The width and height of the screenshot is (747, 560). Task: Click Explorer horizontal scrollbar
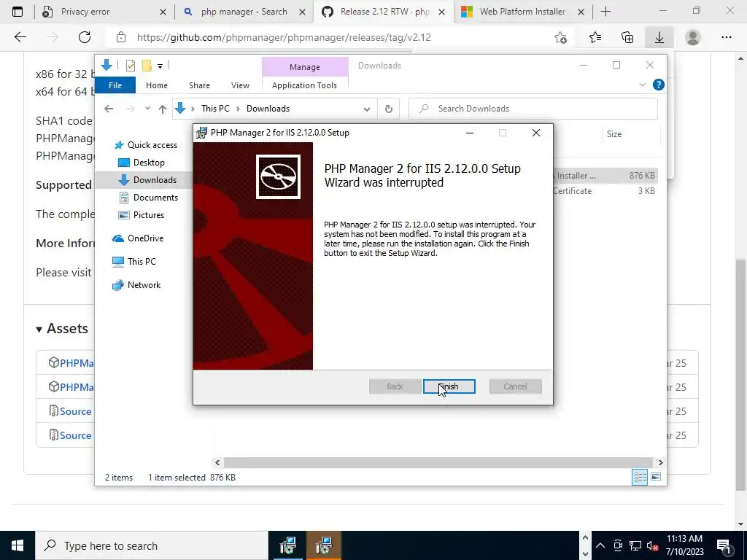pos(438,462)
